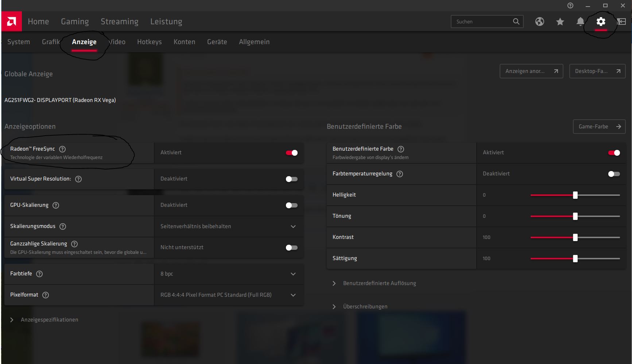Show help for Radeon FreeSync

click(x=62, y=149)
